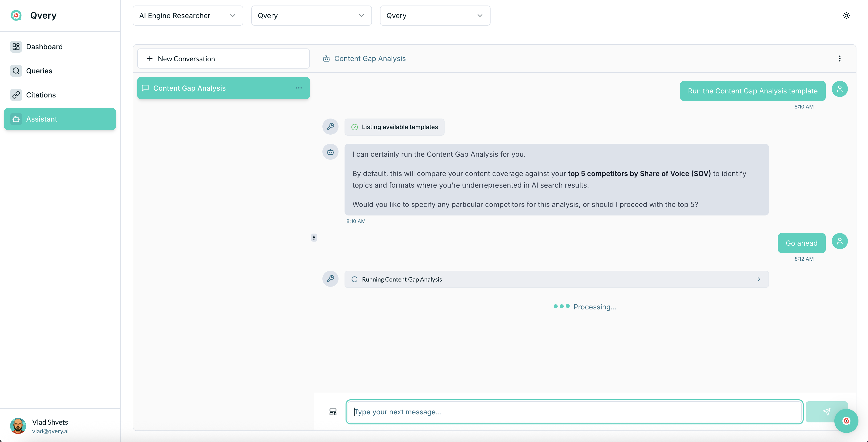The image size is (868, 442).
Task: Toggle the light/dark theme sun icon
Action: tap(846, 16)
